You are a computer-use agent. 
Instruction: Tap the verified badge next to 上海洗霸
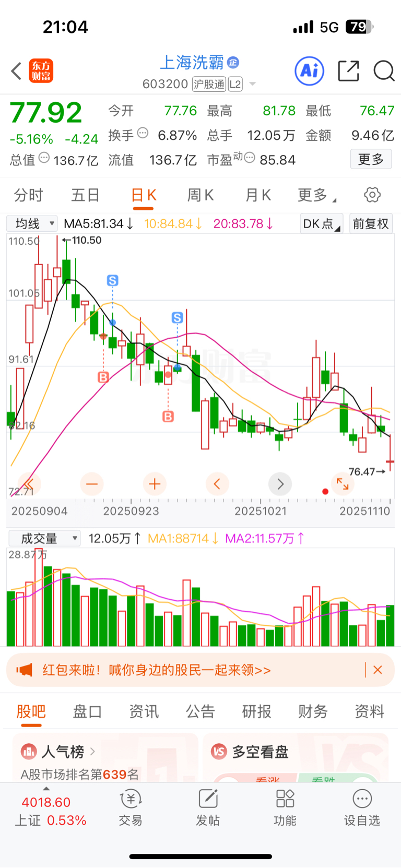(233, 63)
